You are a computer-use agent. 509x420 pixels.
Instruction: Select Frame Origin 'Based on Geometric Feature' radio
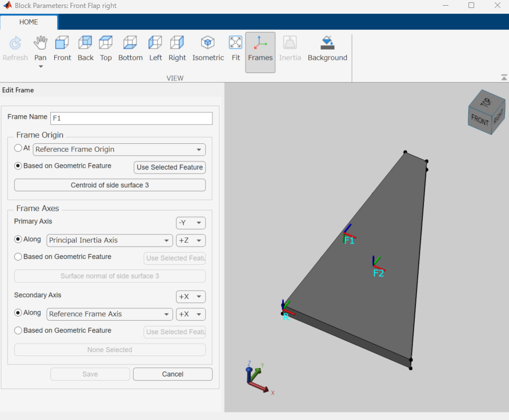(x=18, y=165)
